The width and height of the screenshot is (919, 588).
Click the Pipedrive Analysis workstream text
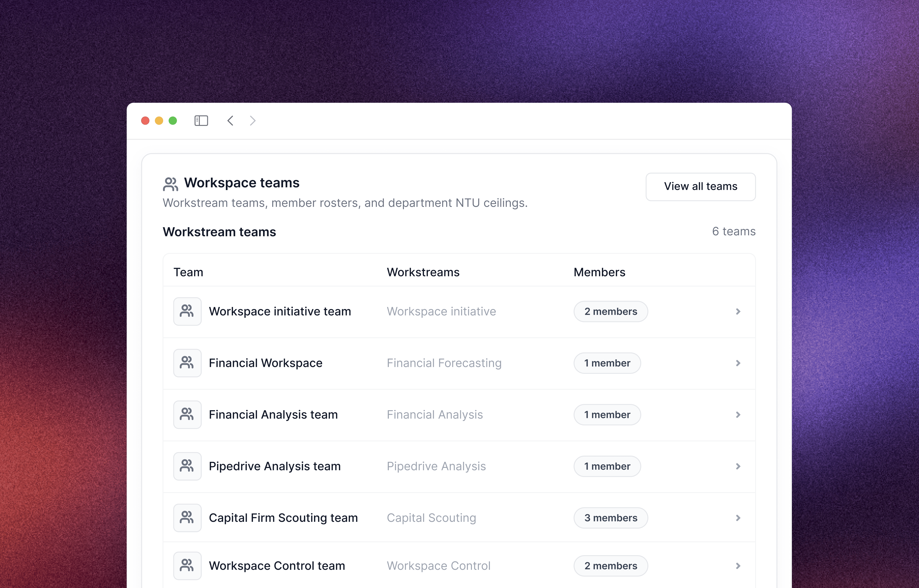click(x=436, y=466)
